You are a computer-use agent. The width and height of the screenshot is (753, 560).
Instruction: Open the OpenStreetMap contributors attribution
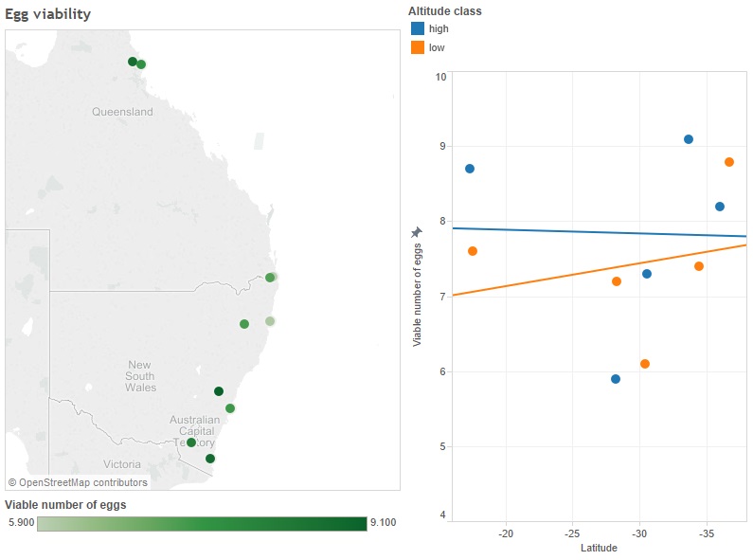click(x=78, y=482)
